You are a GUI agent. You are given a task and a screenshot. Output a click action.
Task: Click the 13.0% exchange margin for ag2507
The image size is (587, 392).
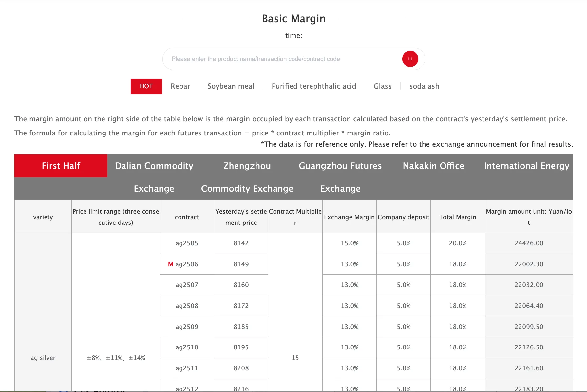[350, 285]
